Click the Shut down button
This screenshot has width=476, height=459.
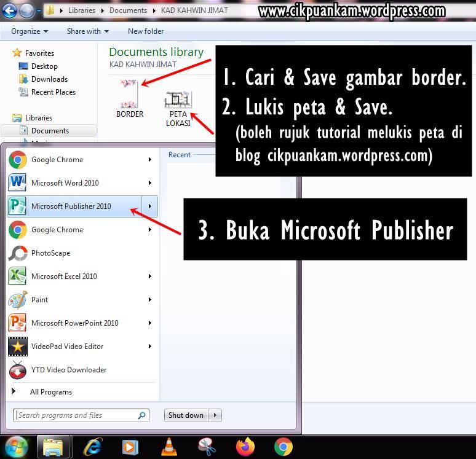[186, 415]
